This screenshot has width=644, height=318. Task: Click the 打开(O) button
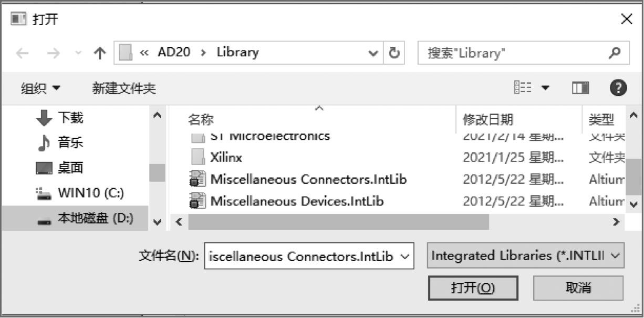(x=473, y=288)
